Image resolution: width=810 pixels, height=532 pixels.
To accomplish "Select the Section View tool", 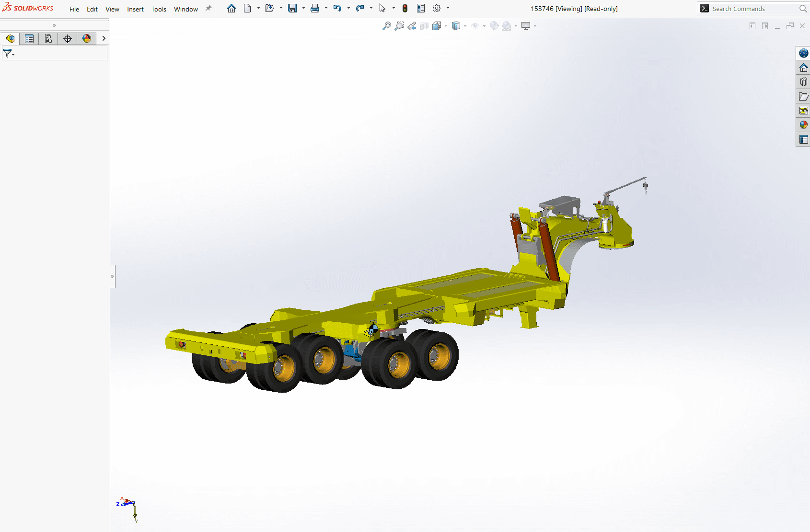I will click(x=424, y=26).
